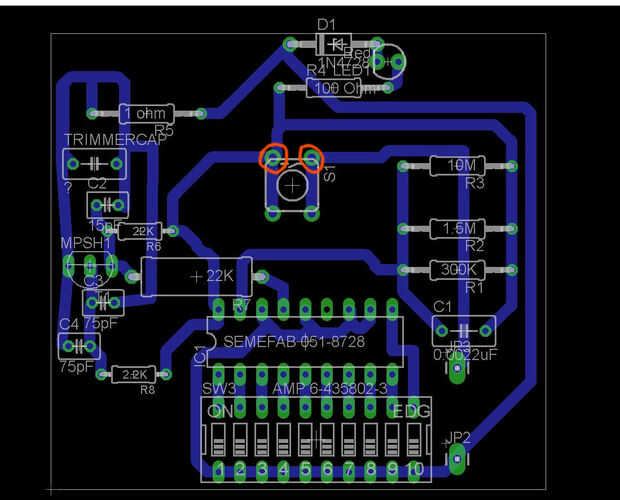
Task: Select the MPSH1 transistor footprint
Action: [x=90, y=268]
